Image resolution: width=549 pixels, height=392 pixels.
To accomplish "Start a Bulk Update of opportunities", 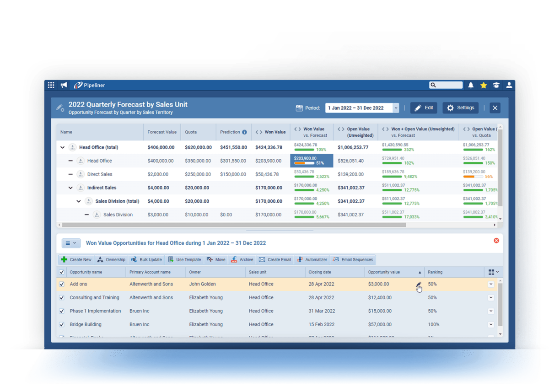I will 146,259.
